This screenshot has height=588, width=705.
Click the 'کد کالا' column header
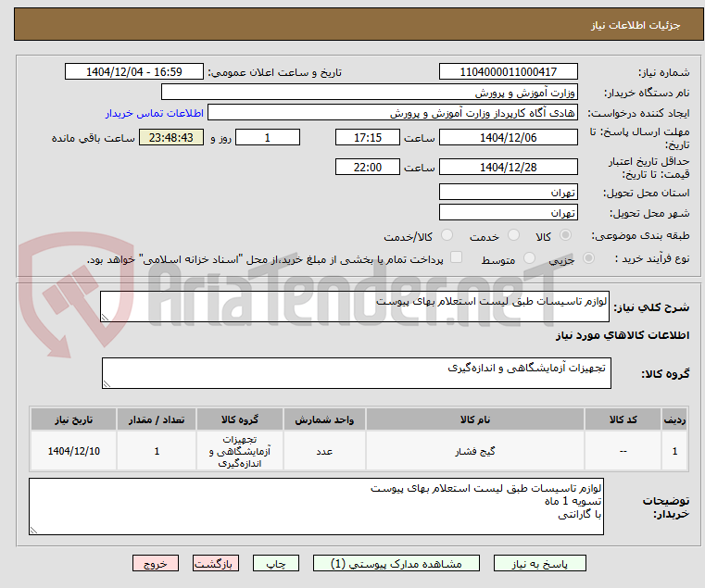coord(623,419)
